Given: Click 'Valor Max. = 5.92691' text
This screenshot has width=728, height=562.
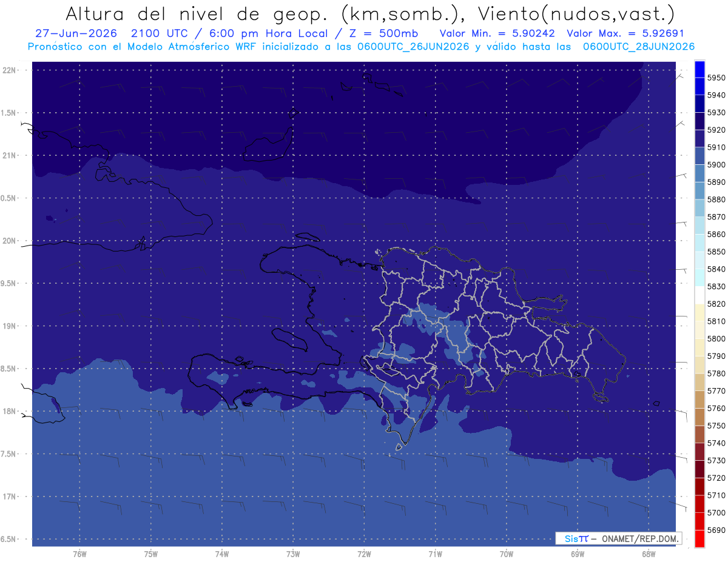Looking at the screenshot, I should pos(625,33).
